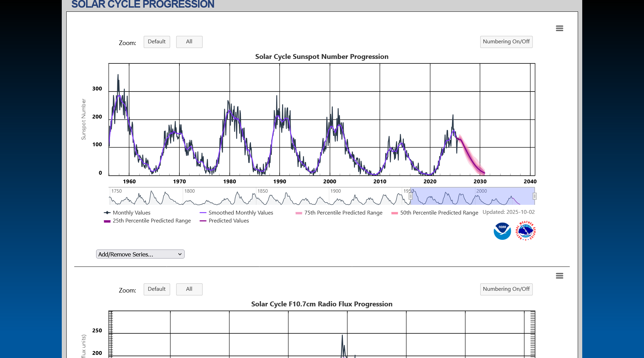The height and width of the screenshot is (358, 644).
Task: Toggle 25th Percentile Predicted Range legend
Action: tap(151, 221)
